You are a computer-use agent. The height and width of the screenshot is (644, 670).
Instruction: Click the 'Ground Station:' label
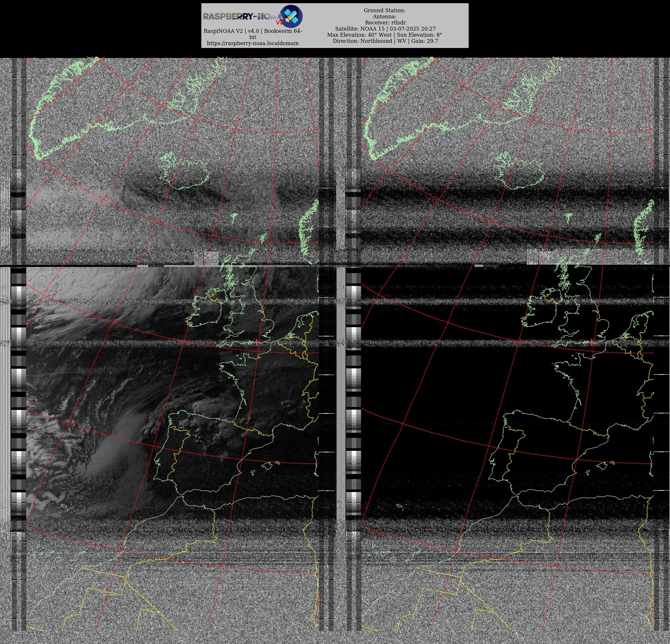click(x=385, y=11)
